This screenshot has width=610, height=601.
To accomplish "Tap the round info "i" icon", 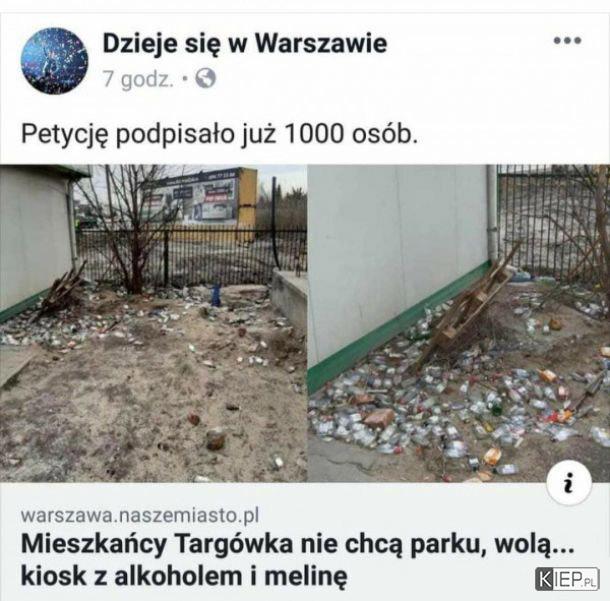I will pyautogui.click(x=569, y=483).
